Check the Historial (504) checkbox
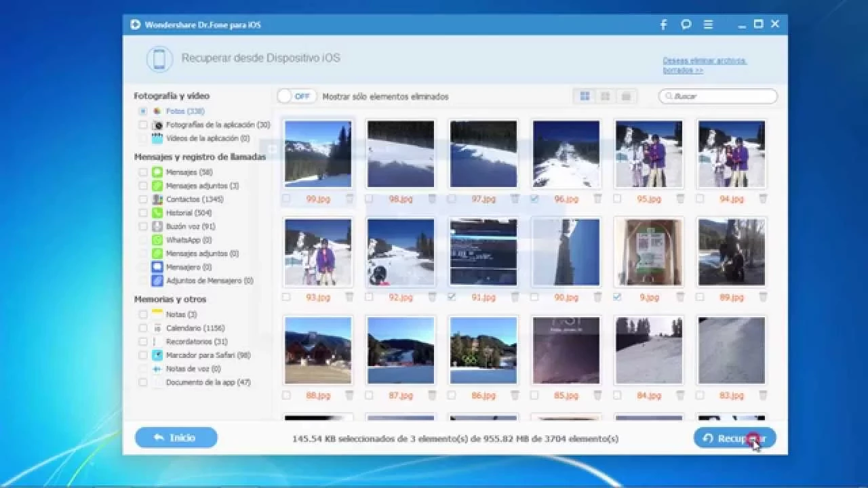Image resolution: width=868 pixels, height=488 pixels. pos(143,213)
